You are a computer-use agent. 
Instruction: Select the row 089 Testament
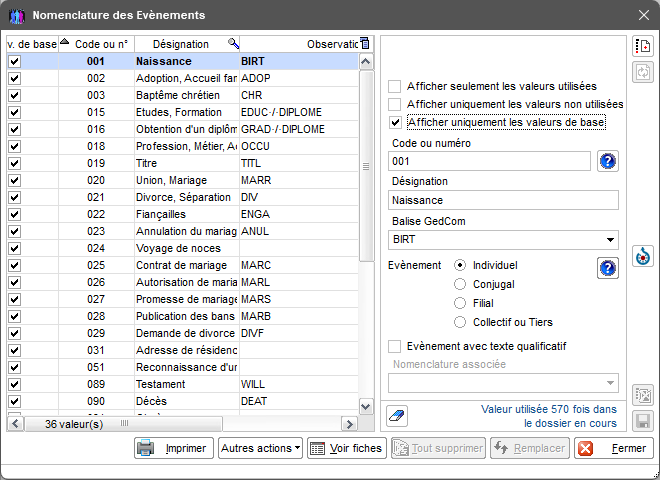point(183,384)
